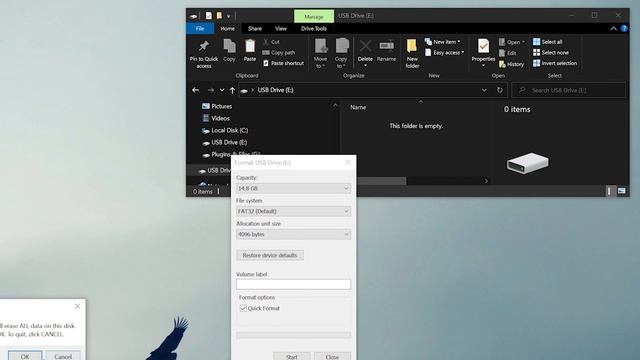Viewport: 640px width, 360px height.
Task: Switch to the Share tab
Action: pos(255,29)
